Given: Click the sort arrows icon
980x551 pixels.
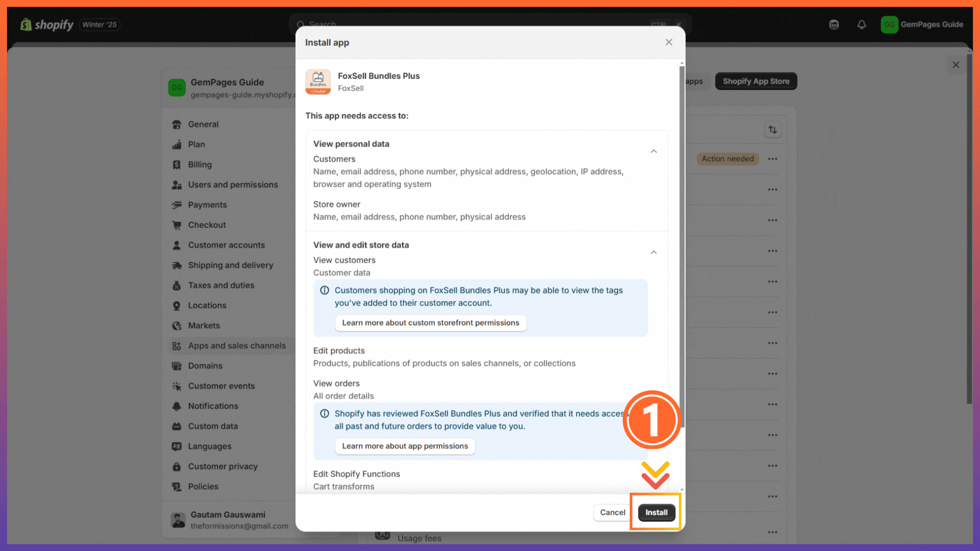Looking at the screenshot, I should pyautogui.click(x=773, y=130).
